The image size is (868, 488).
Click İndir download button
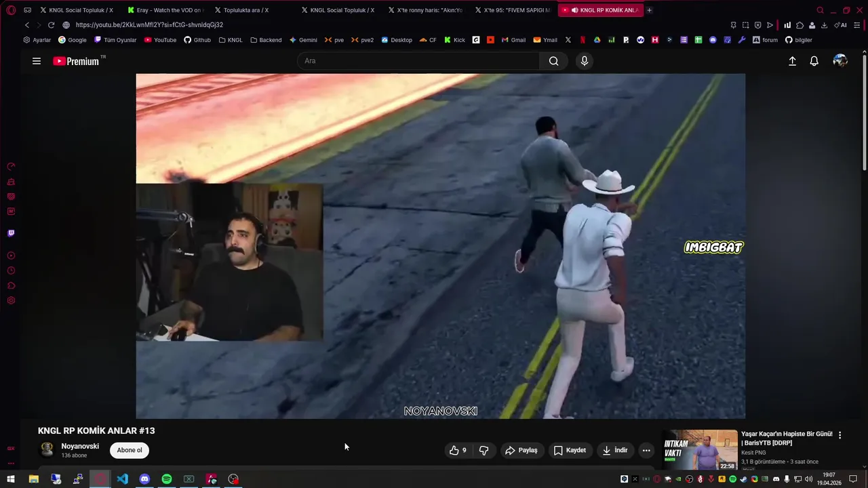[x=615, y=450]
